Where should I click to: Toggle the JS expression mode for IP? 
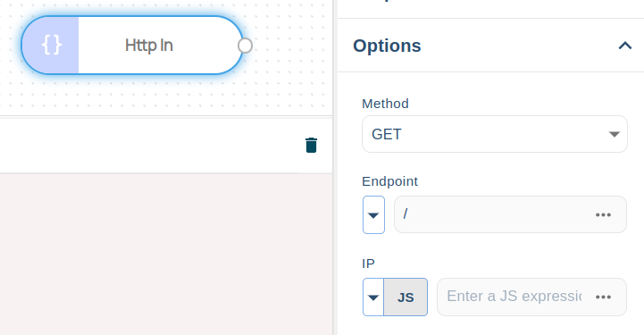(x=406, y=297)
